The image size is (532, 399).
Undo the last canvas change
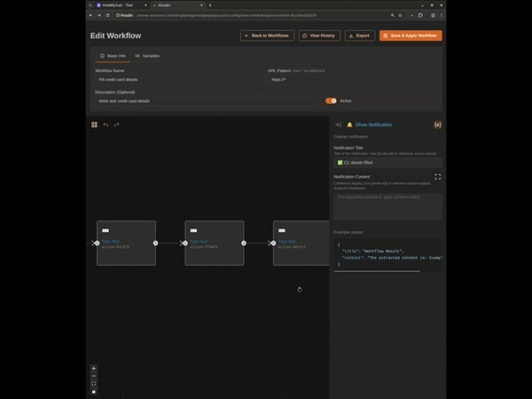106,125
